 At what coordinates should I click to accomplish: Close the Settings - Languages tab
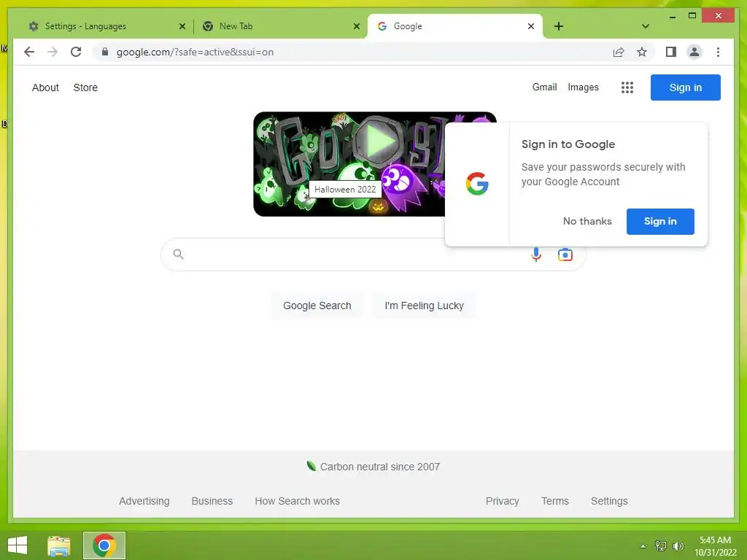182,26
